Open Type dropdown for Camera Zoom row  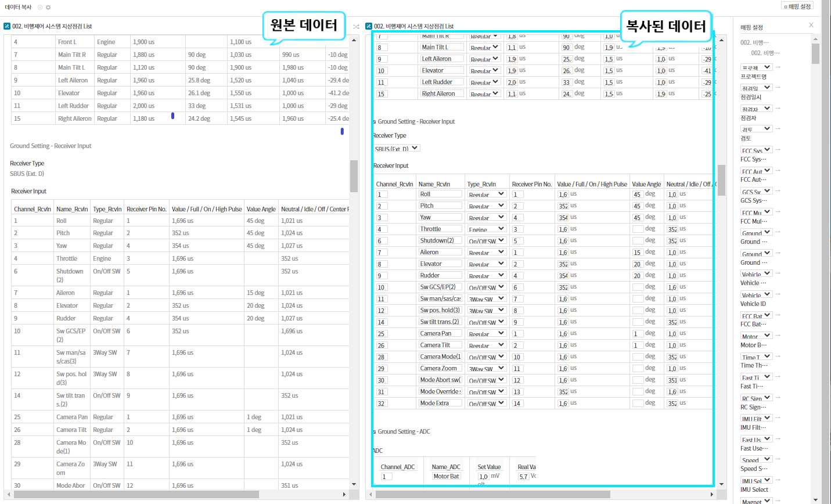tap(487, 369)
